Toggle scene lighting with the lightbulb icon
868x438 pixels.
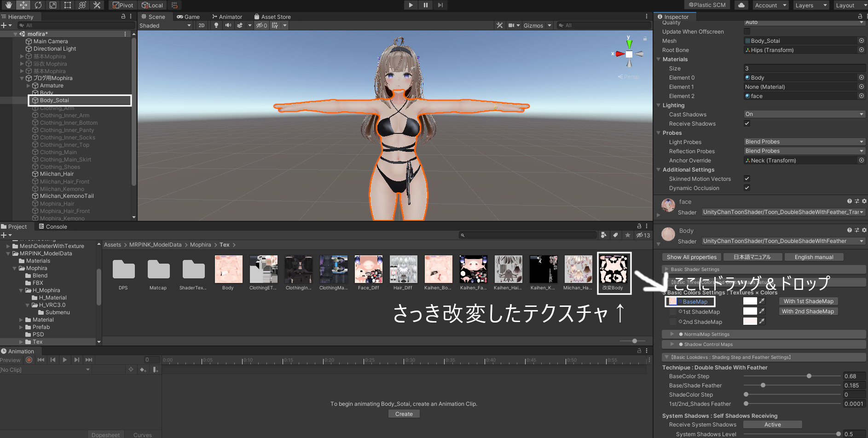216,25
